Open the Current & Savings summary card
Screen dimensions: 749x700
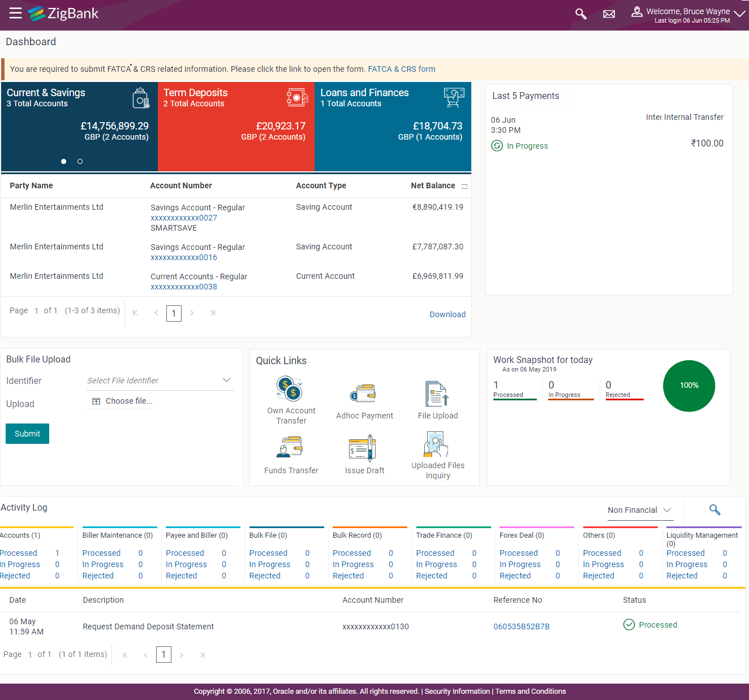(x=79, y=127)
